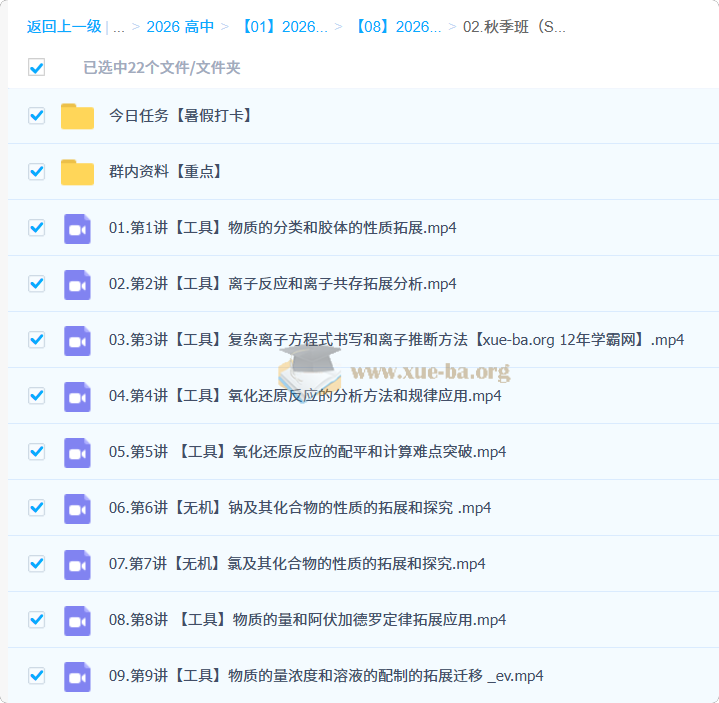Viewport: 719px width, 703px height.
Task: Click the video icon of 08.第8讲 file
Action: 77,620
